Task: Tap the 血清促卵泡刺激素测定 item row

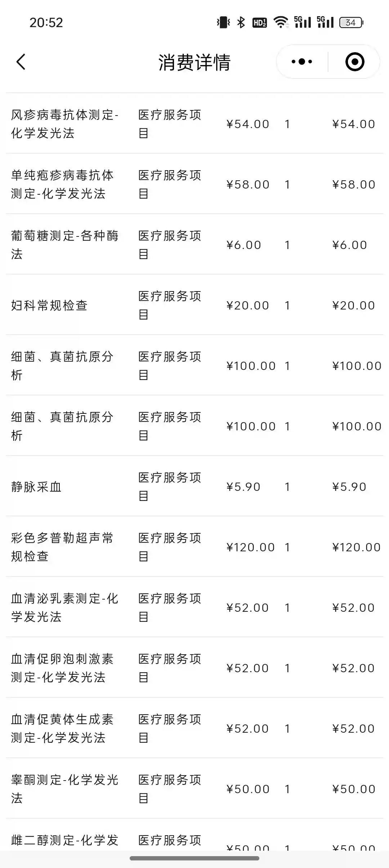Action: 62,668
